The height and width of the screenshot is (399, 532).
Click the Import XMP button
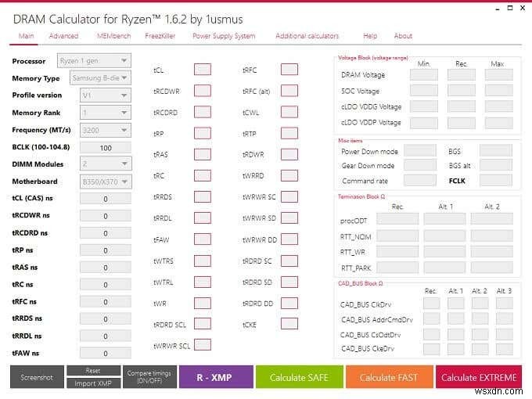click(93, 383)
